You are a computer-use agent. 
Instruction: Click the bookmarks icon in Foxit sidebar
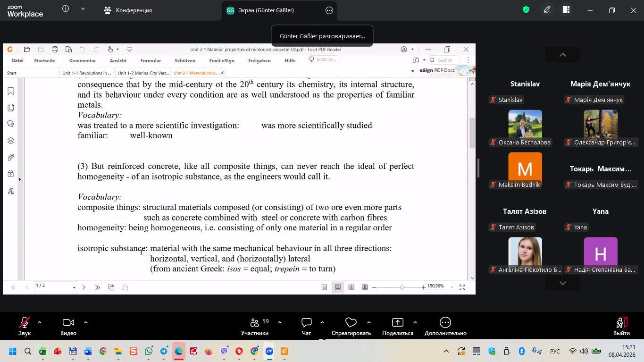pyautogui.click(x=11, y=91)
